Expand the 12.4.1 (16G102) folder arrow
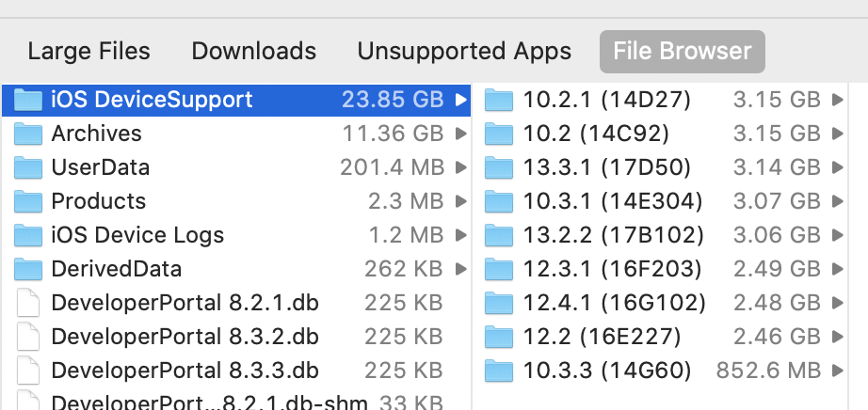The image size is (868, 410). pos(837,303)
